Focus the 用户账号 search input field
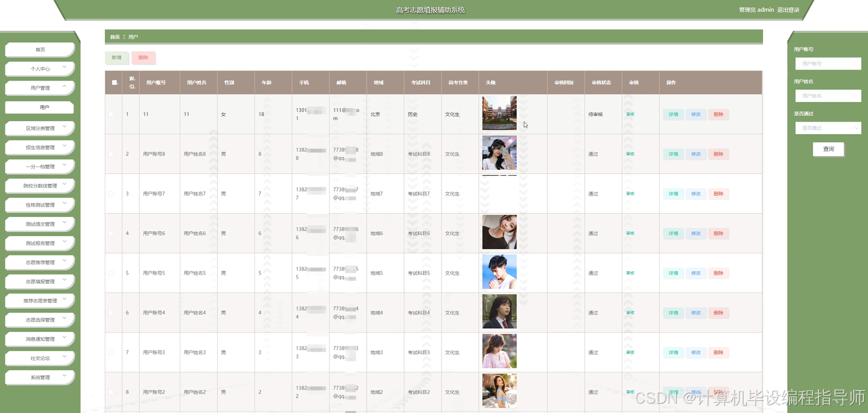The height and width of the screenshot is (413, 868). (x=828, y=64)
